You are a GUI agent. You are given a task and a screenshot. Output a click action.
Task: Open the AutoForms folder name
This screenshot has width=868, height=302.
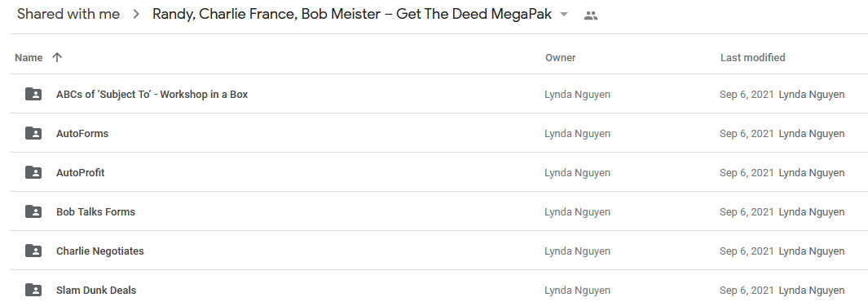point(82,134)
